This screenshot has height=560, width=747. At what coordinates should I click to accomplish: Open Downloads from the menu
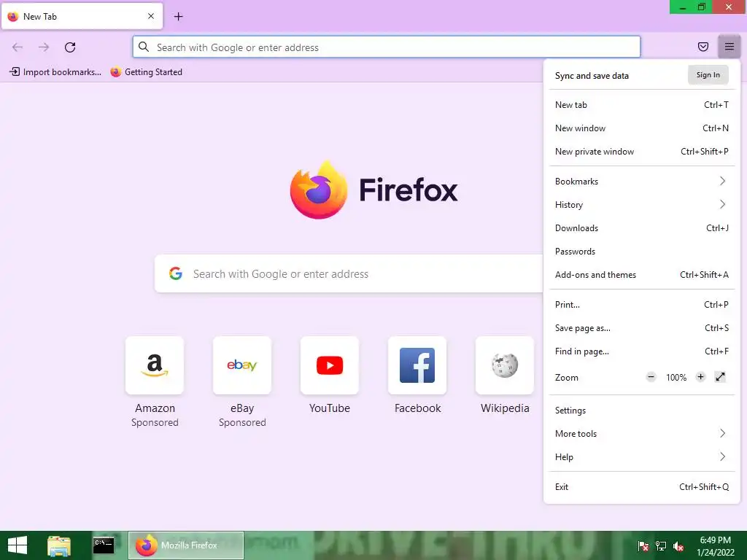642,228
